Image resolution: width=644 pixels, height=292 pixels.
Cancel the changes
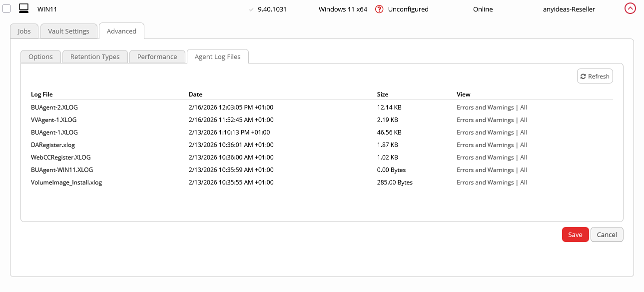(x=607, y=234)
